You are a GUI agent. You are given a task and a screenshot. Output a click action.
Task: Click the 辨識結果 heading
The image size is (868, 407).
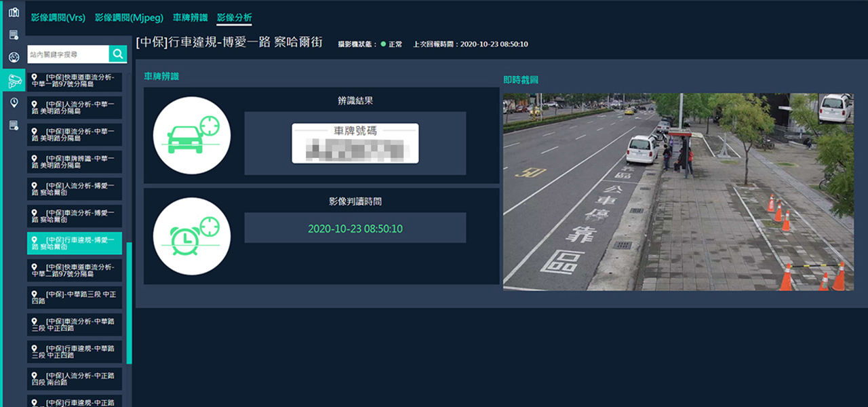click(355, 100)
